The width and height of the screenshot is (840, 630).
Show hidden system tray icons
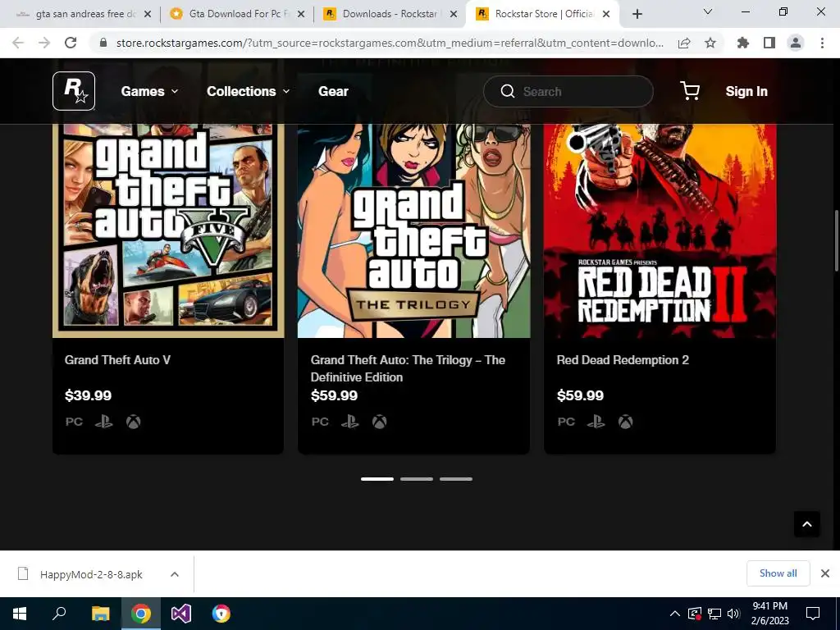[675, 614]
